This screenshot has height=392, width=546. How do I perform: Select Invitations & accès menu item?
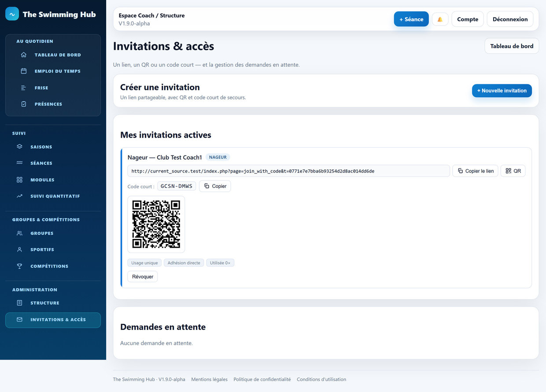point(53,320)
